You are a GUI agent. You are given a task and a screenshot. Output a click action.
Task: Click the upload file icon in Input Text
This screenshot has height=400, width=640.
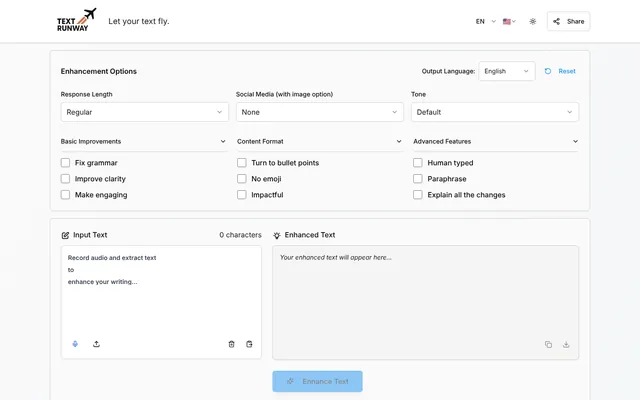coord(96,344)
